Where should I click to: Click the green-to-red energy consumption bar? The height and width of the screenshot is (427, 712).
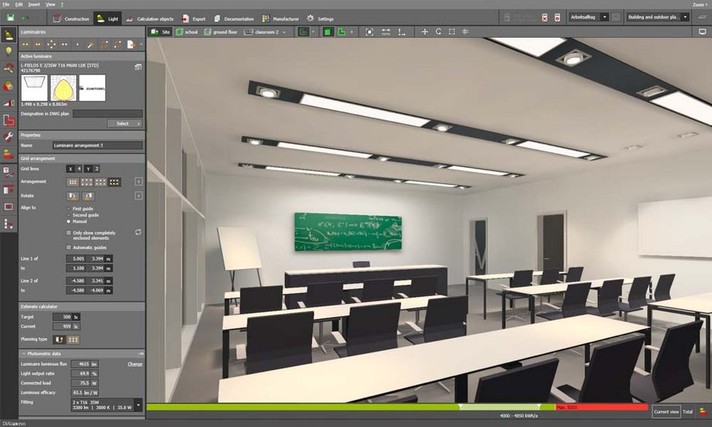point(397,407)
